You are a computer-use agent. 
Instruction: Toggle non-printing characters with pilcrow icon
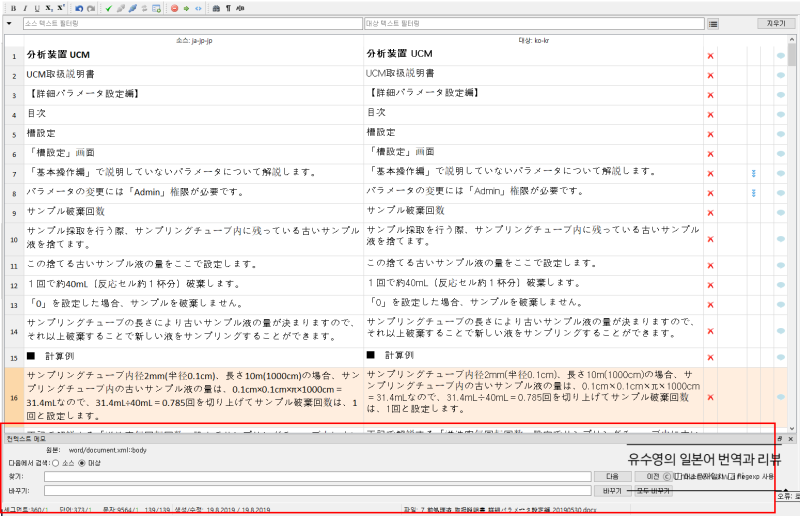click(228, 8)
